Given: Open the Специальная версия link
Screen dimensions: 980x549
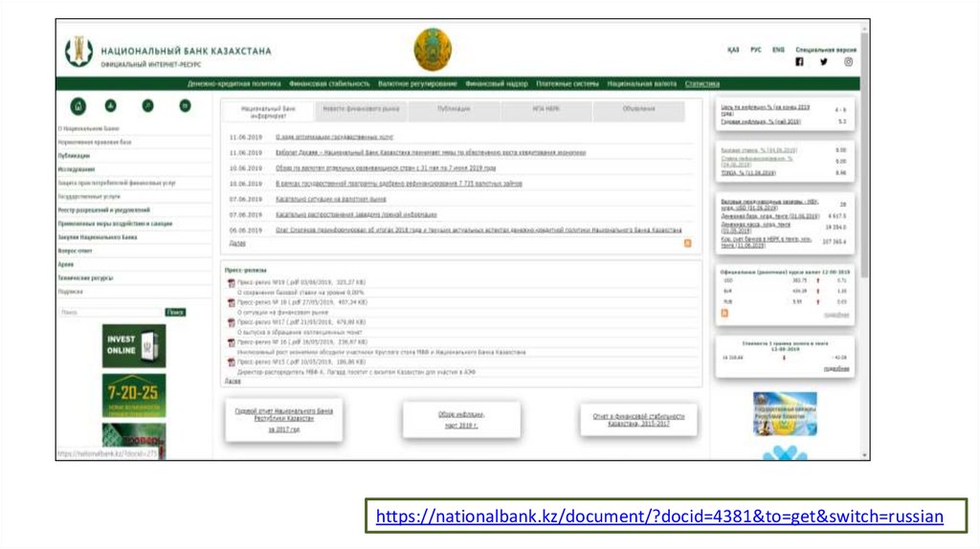Looking at the screenshot, I should pos(826,50).
